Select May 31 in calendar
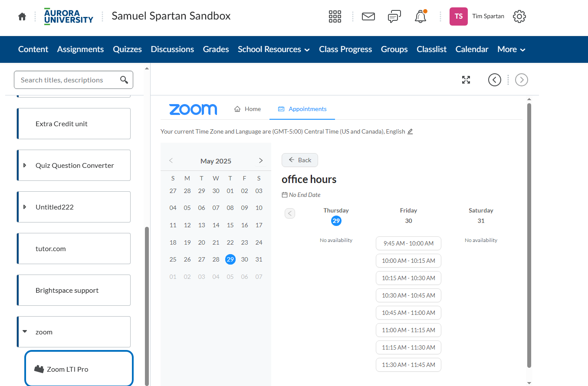 (259, 259)
